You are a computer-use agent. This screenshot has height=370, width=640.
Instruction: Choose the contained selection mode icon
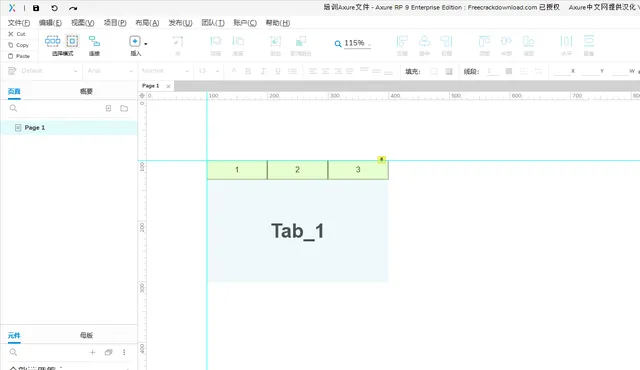click(x=72, y=41)
